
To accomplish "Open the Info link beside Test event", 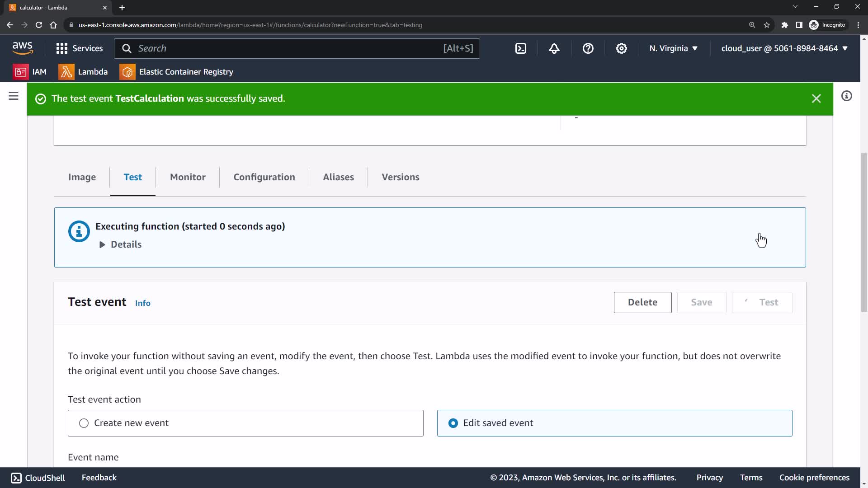I will click(143, 303).
